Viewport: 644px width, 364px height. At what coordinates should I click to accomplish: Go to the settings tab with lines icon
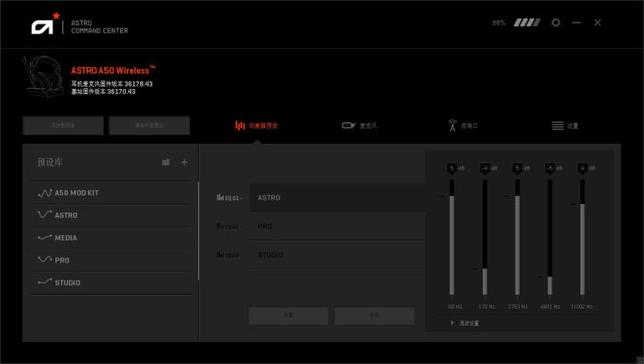click(565, 125)
